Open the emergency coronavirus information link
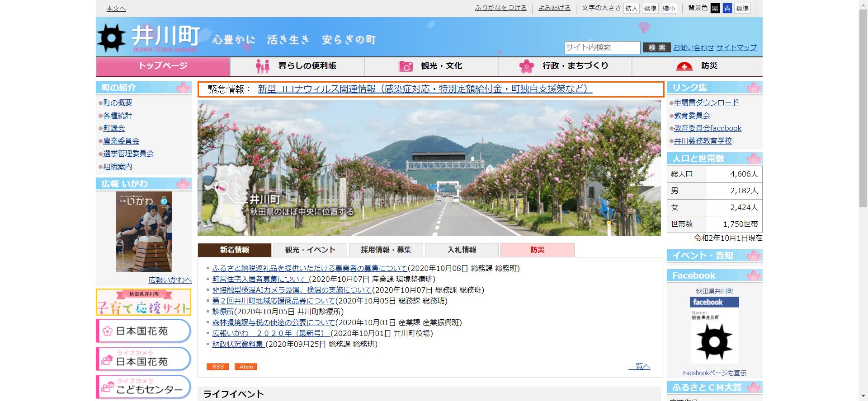 coord(425,89)
